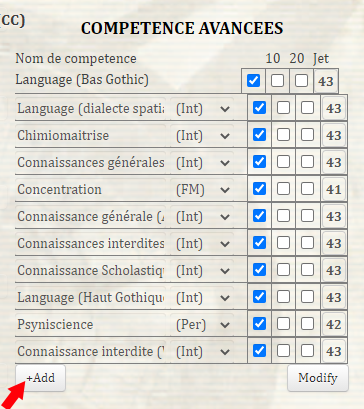Enable the +10 second checkbox for Concentration
This screenshot has height=409, width=364.
click(283, 189)
